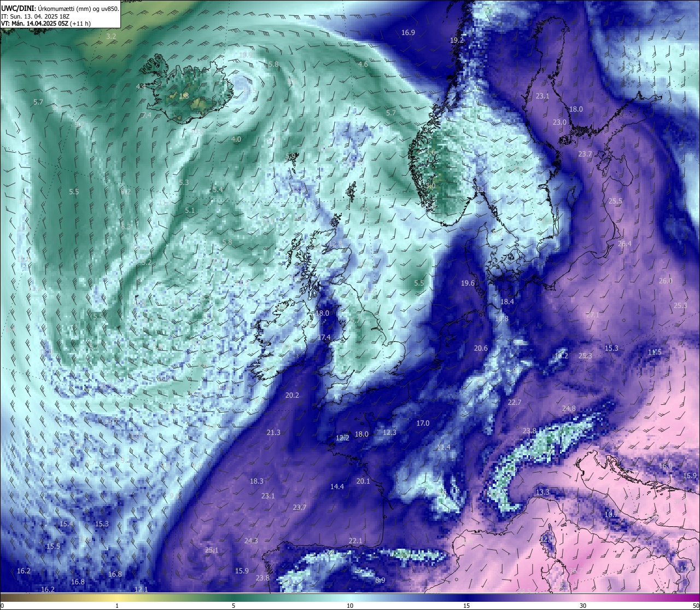The width and height of the screenshot is (700, 610).
Task: Click the map value 21.3
Action: (273, 433)
